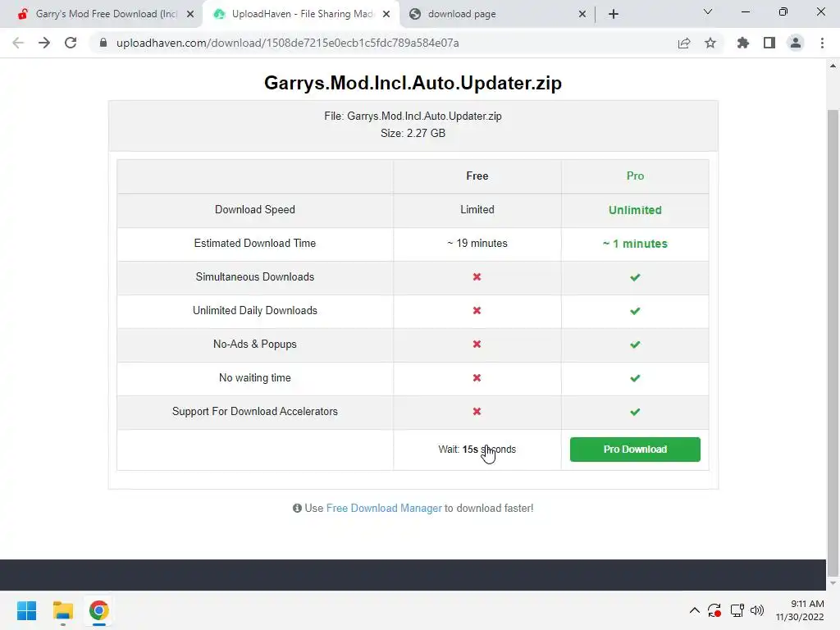Click the Chrome taskbar icon
Image resolution: width=840 pixels, height=630 pixels.
tap(99, 610)
